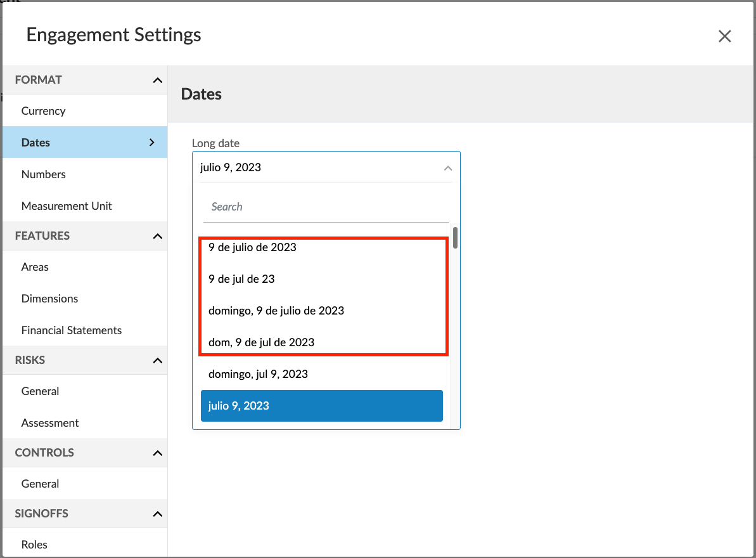Go to Areas under Features
Image resolution: width=756 pixels, height=558 pixels.
point(85,267)
